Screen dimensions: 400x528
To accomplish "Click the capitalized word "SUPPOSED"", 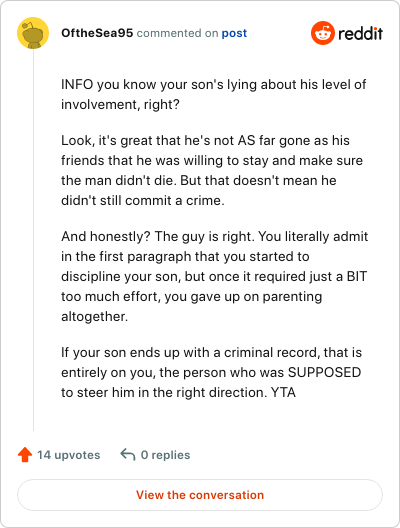I will (325, 372).
